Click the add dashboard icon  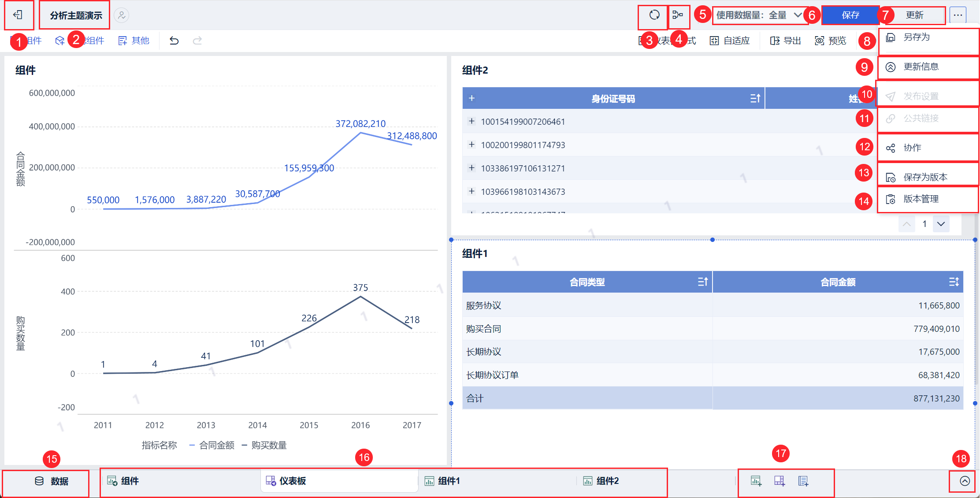780,481
